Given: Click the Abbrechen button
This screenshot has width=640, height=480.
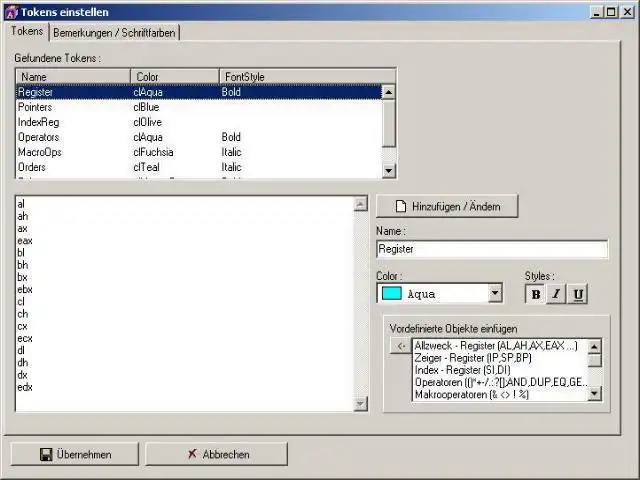Looking at the screenshot, I should tap(216, 454).
